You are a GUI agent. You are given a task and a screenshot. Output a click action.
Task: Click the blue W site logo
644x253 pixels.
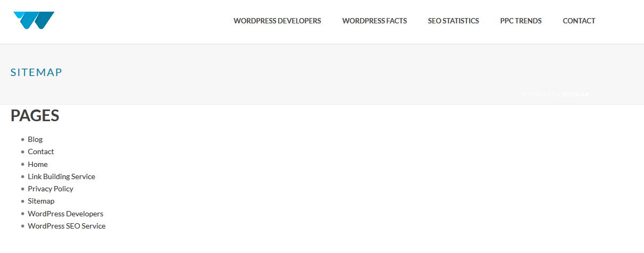34,21
